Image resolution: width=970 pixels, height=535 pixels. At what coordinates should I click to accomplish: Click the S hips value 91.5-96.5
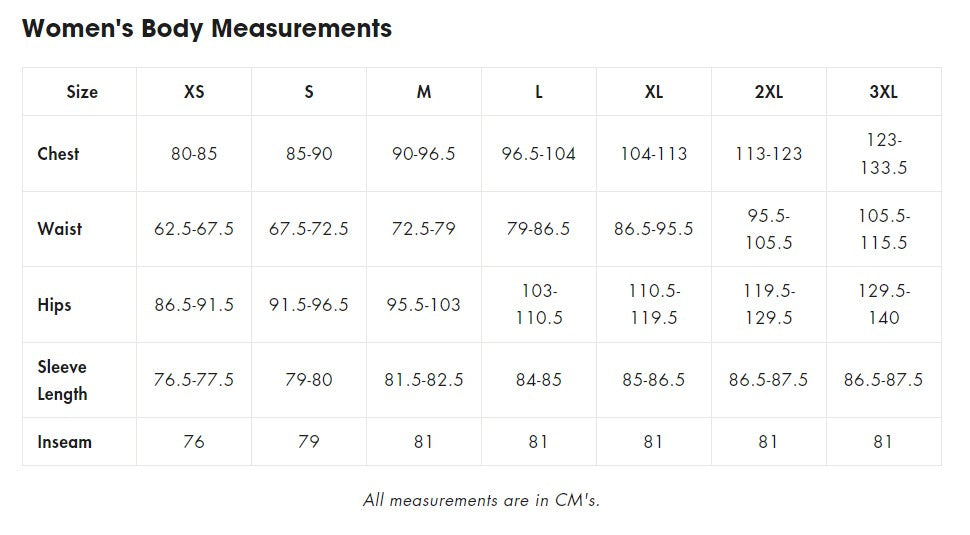click(x=309, y=305)
